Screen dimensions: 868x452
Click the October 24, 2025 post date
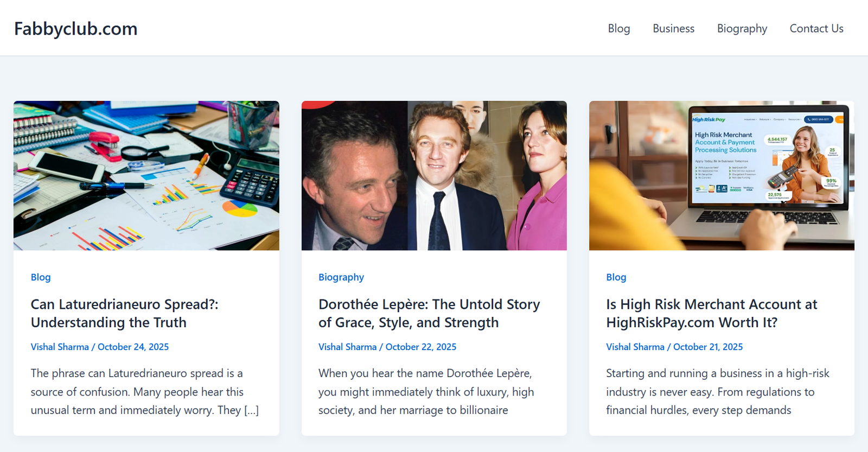(x=133, y=347)
